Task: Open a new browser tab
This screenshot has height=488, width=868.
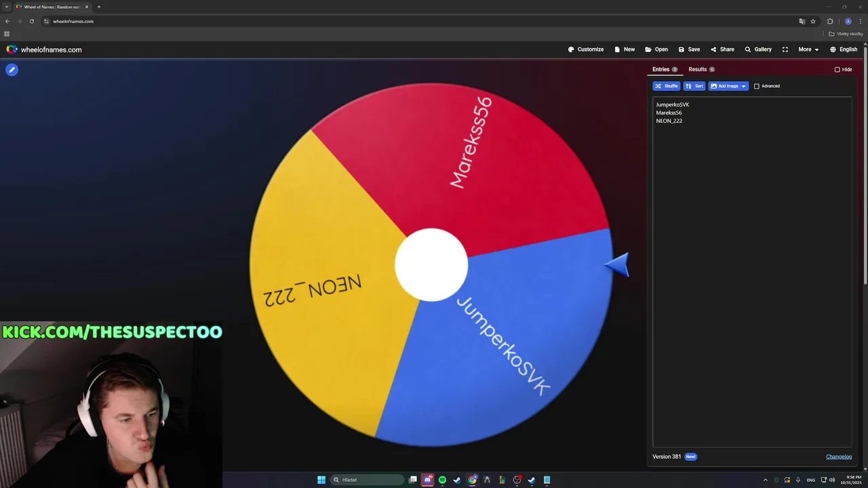Action: point(98,7)
